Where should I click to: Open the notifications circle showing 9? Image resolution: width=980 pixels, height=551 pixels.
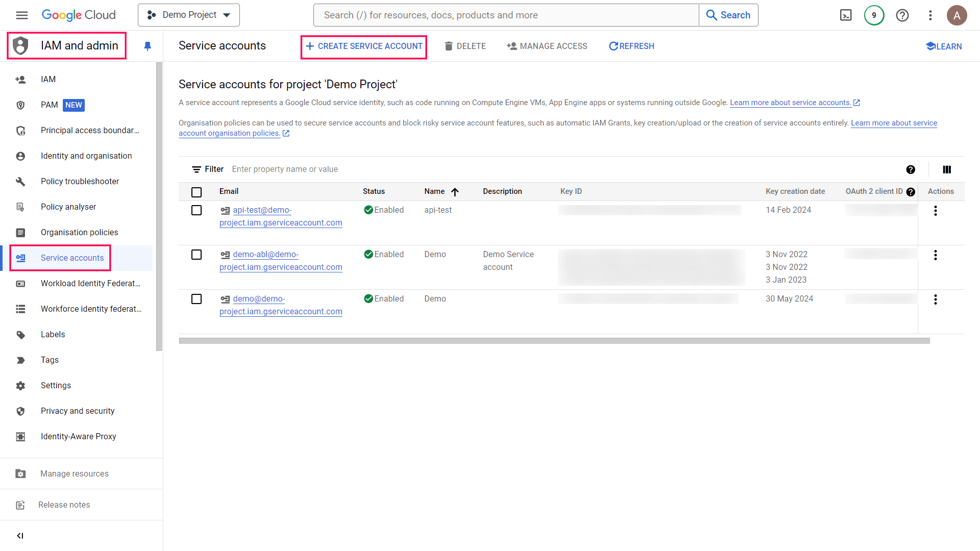pos(874,15)
